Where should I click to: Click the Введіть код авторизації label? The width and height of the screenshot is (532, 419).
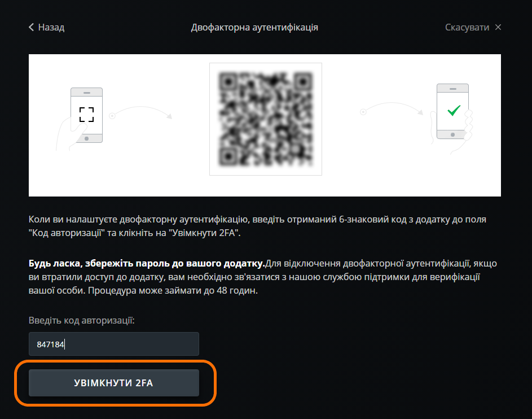click(81, 320)
